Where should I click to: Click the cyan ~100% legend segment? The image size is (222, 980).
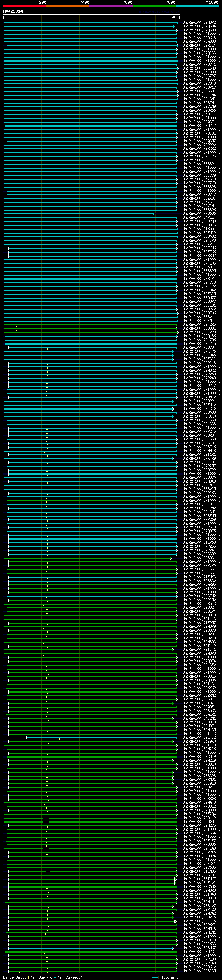click(197, 6)
